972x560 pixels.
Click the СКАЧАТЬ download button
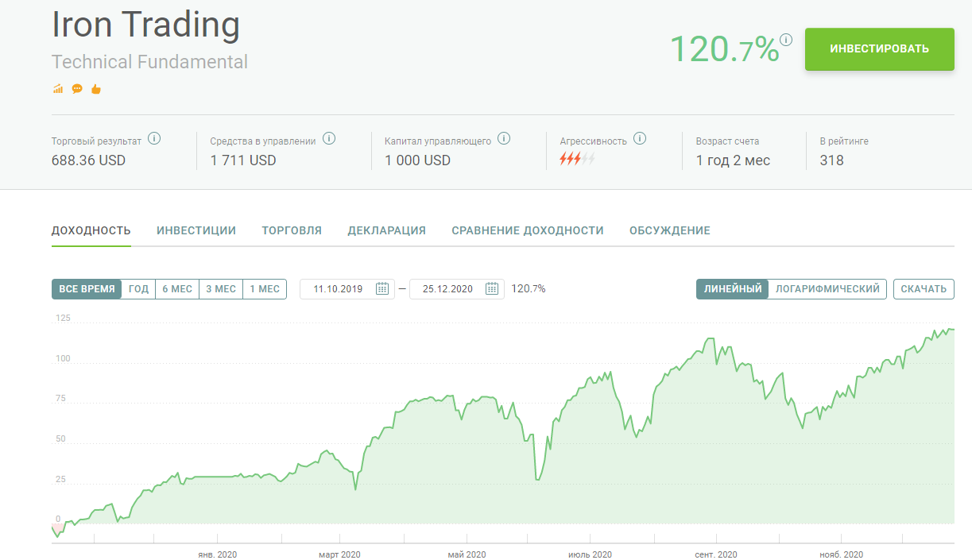click(x=924, y=289)
